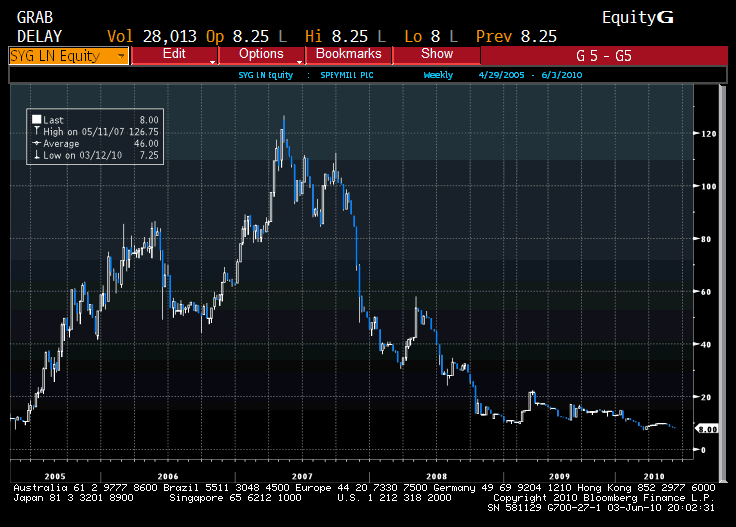
Task: Click the vertical scrollbar beside the chart
Action: (722, 282)
